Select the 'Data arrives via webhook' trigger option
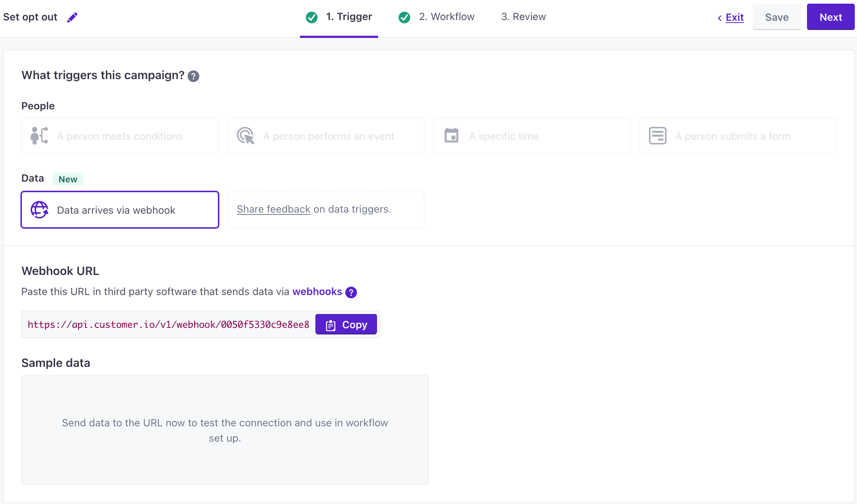 click(120, 210)
